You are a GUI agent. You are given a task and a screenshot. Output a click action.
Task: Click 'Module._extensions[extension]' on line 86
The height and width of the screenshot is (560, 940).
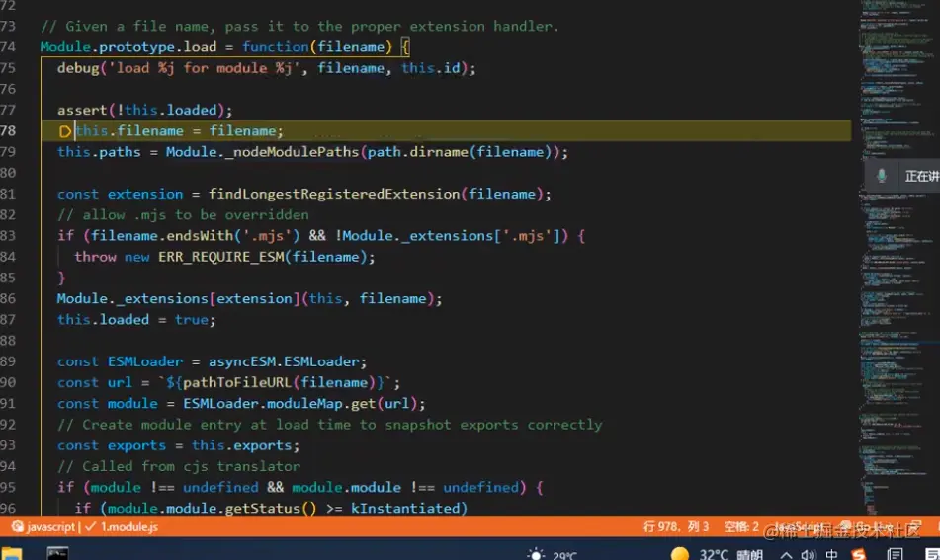click(x=178, y=298)
